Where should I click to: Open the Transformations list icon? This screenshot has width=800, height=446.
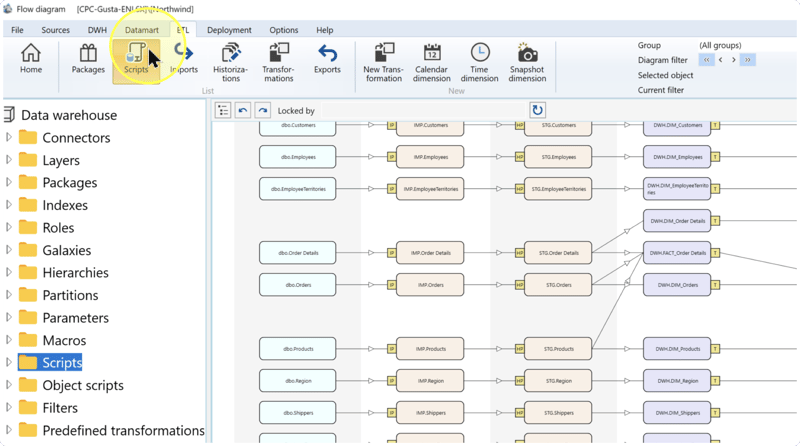(278, 63)
